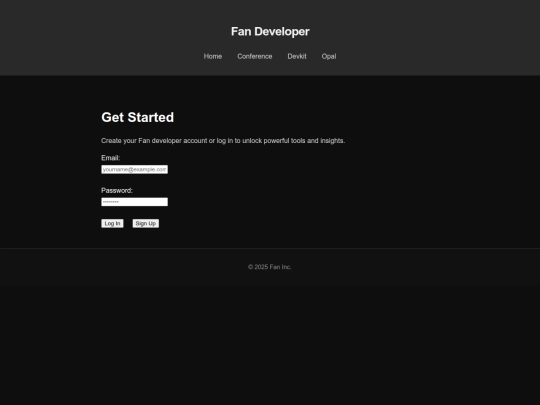Go to the Conference page
The height and width of the screenshot is (405, 540).
255,56
